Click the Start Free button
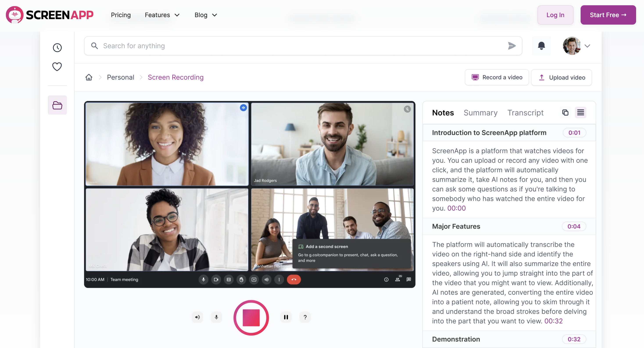The height and width of the screenshot is (348, 644). [x=608, y=15]
